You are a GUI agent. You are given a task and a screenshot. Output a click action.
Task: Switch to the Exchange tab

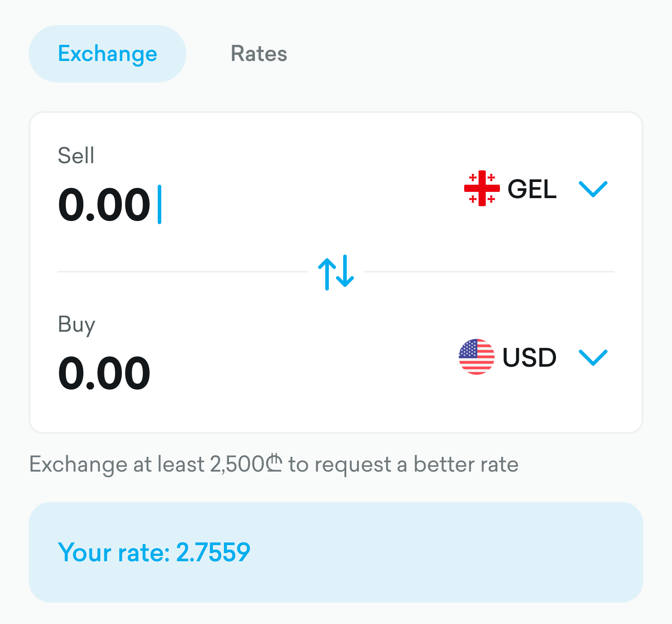point(108,54)
